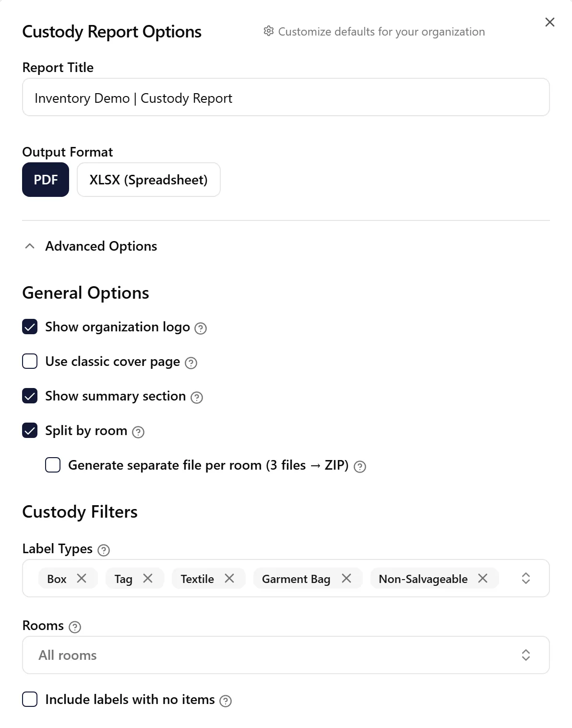Screen dimensions: 572x728
Task: Close the Custody Report Options dialog
Action: pos(550,22)
